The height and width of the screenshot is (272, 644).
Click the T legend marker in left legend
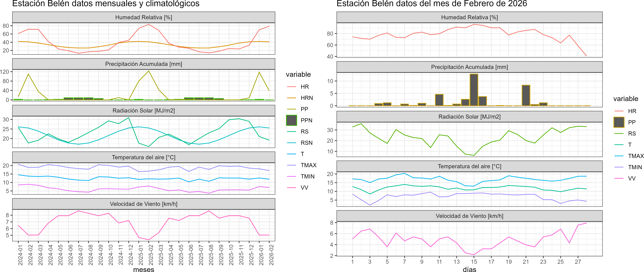point(291,154)
